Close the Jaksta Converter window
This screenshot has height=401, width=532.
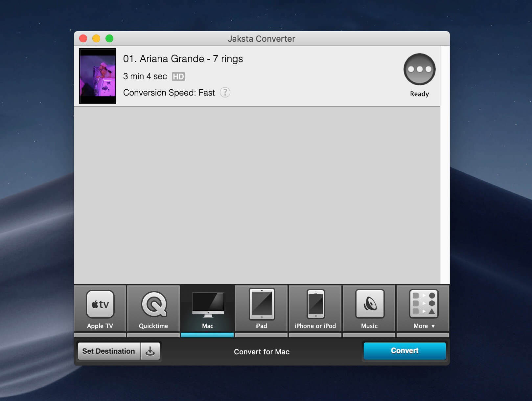(x=83, y=39)
